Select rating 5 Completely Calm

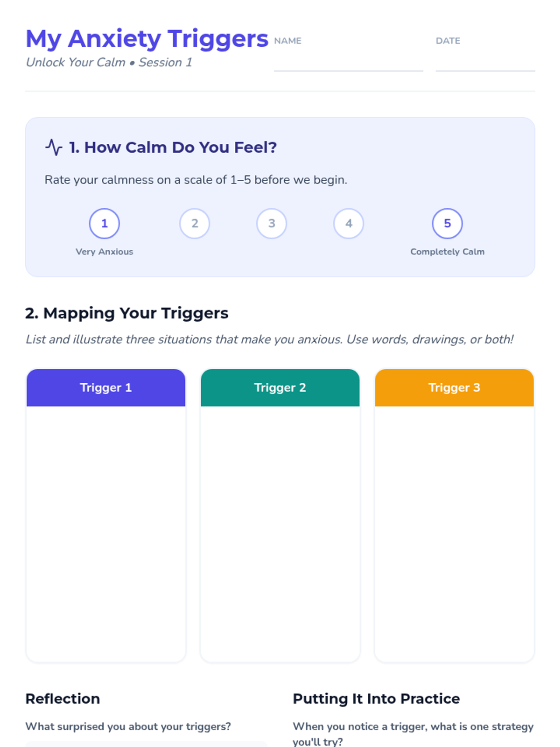click(x=447, y=224)
